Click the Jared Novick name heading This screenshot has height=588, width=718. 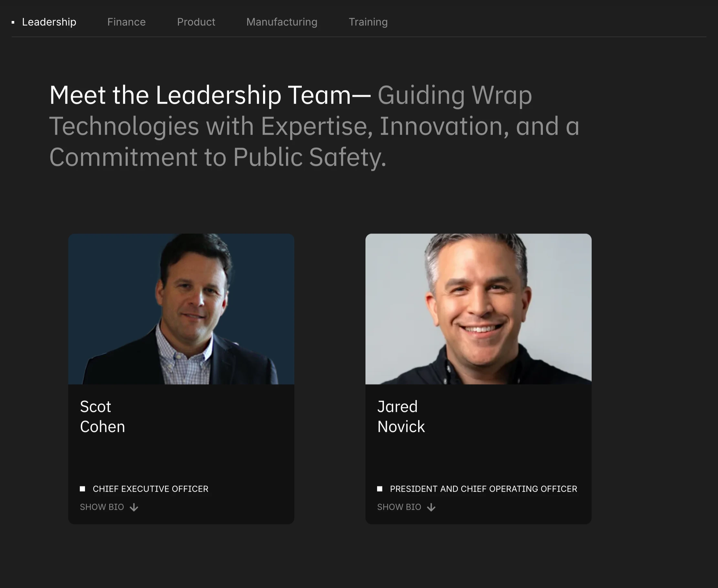pos(401,417)
